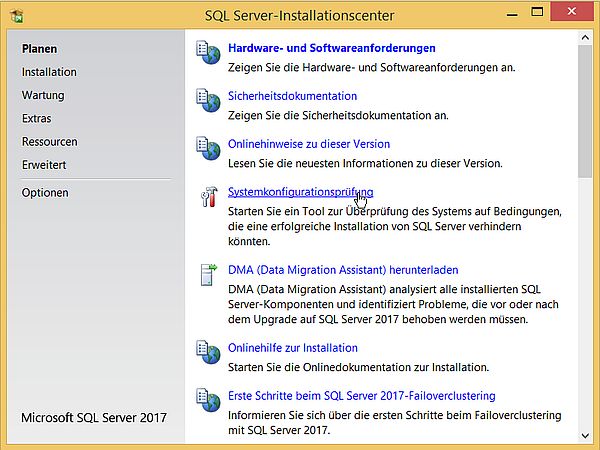This screenshot has height=450, width=600.
Task: Open the Wartung category
Action: pyautogui.click(x=43, y=95)
